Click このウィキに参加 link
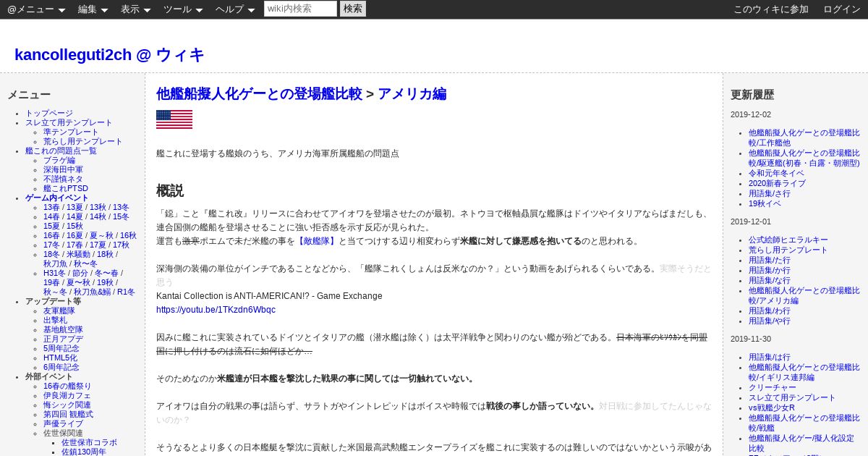868x456 pixels. [771, 9]
